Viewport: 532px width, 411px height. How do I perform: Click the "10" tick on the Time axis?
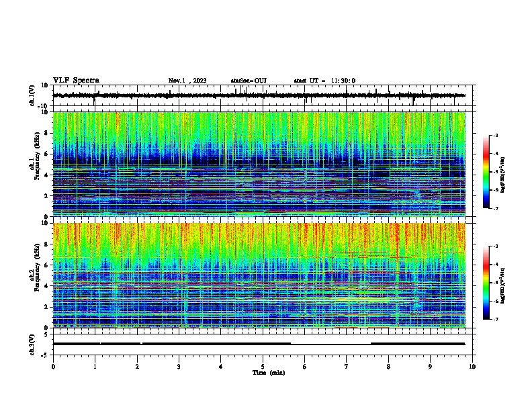[x=472, y=367]
